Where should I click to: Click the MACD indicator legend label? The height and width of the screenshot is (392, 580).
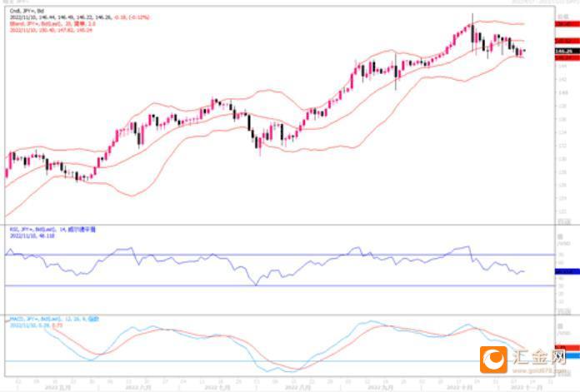[54, 319]
